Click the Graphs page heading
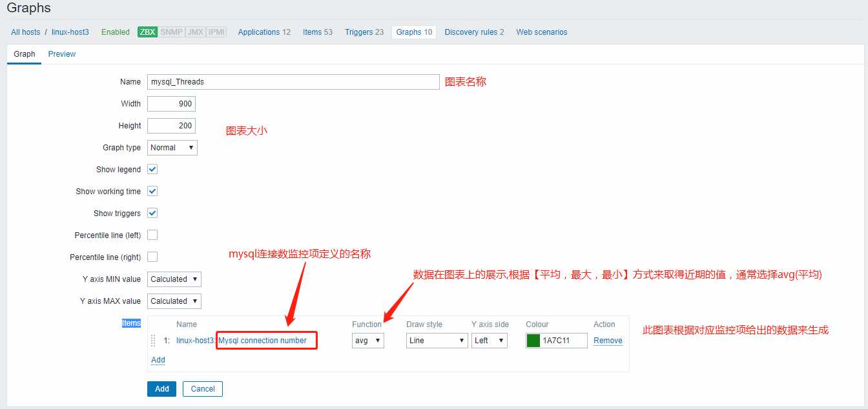 [x=28, y=8]
